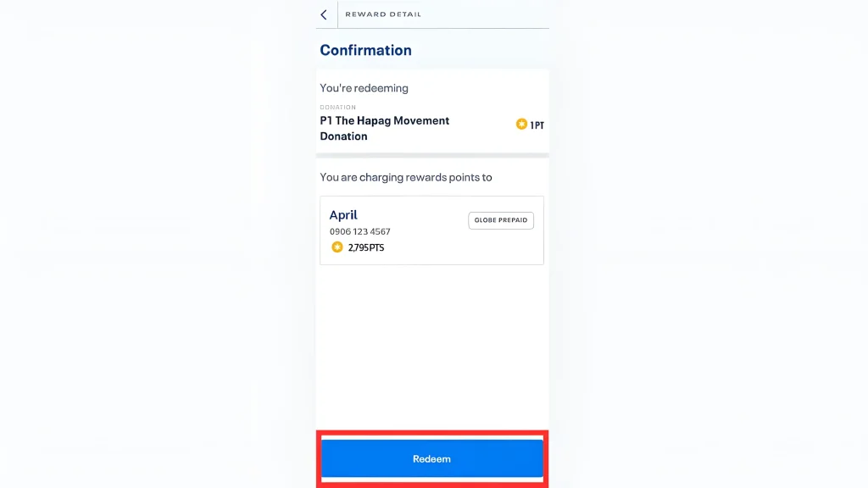Viewport: 868px width, 488px height.
Task: Open the REWARD DETAIL header
Action: (x=385, y=14)
